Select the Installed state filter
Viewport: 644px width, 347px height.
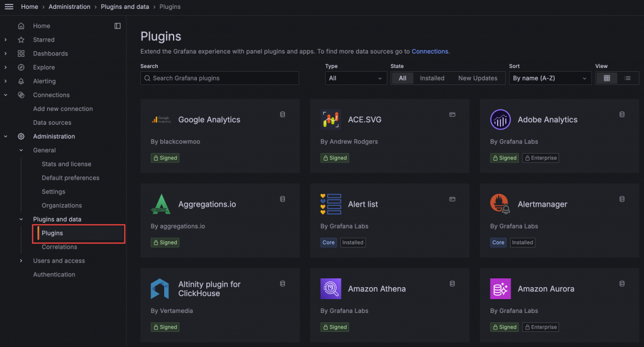pyautogui.click(x=432, y=78)
